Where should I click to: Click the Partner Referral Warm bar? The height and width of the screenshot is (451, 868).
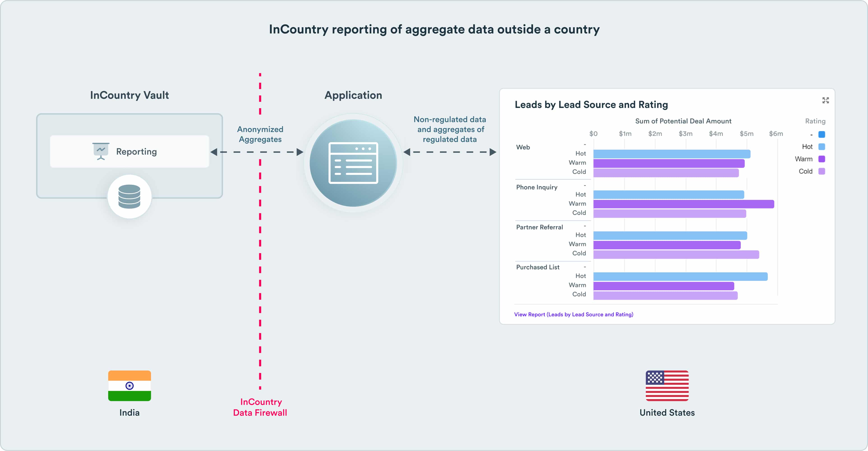tap(667, 245)
